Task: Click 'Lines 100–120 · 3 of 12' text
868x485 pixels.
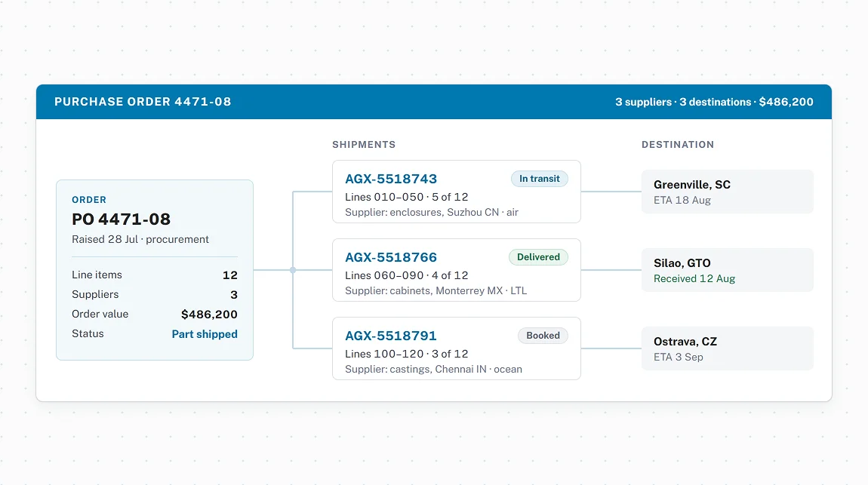Action: [406, 354]
